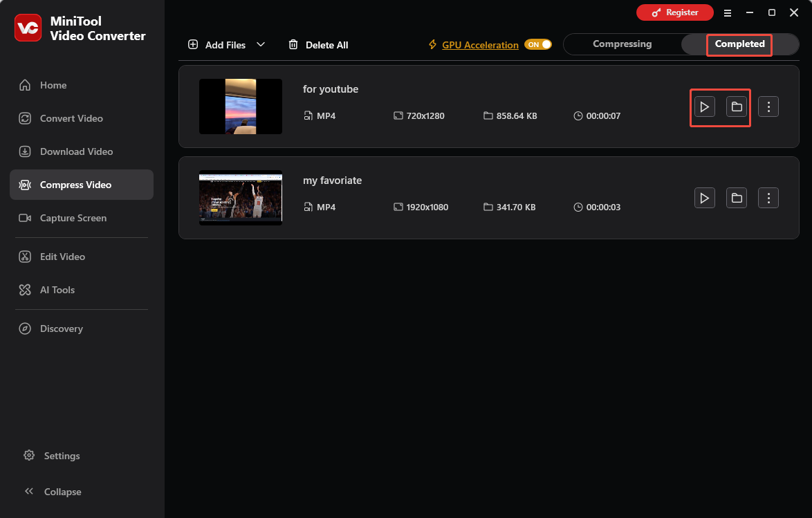Maximize the application window
Image resolution: width=812 pixels, height=518 pixels.
[x=772, y=12]
